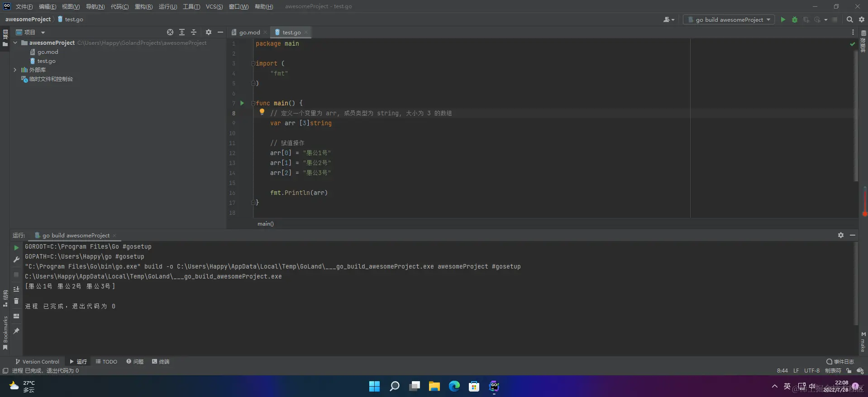Open Search Everywhere magnifier in toolbar
The image size is (868, 397).
coord(849,19)
